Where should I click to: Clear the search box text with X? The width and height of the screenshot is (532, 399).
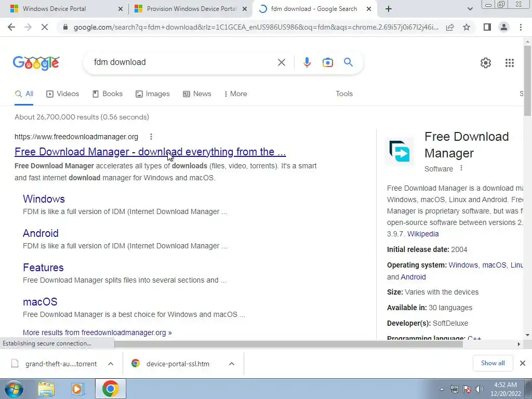click(x=281, y=62)
